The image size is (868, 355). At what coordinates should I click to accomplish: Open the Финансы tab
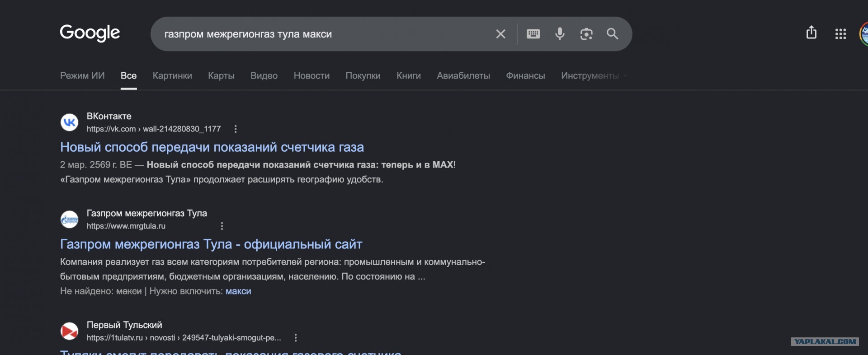tap(525, 75)
